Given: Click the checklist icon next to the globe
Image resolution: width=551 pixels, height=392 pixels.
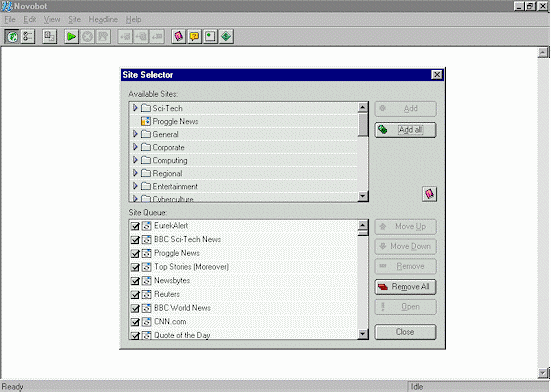Looking at the screenshot, I should click(x=28, y=36).
